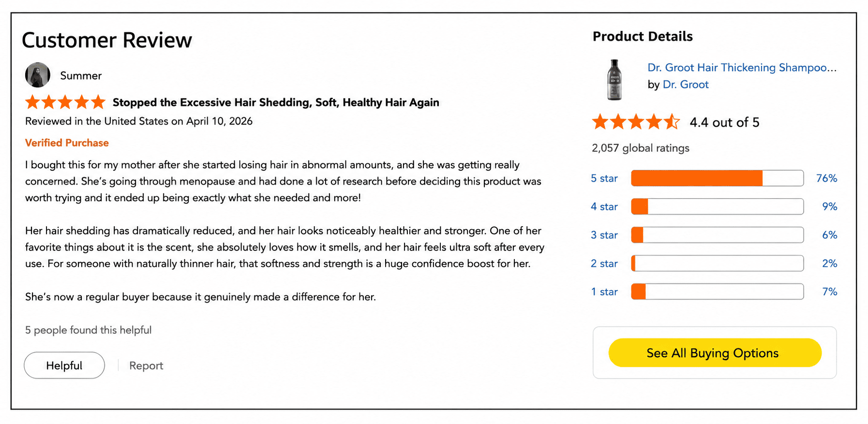
Task: Click Summer's profile avatar
Action: pyautogui.click(x=38, y=75)
